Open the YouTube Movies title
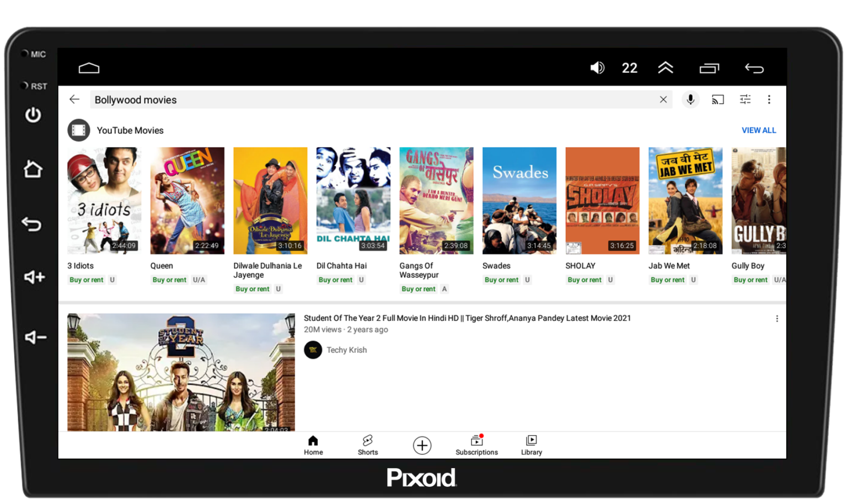Image resolution: width=847 pixels, height=504 pixels. click(x=130, y=131)
